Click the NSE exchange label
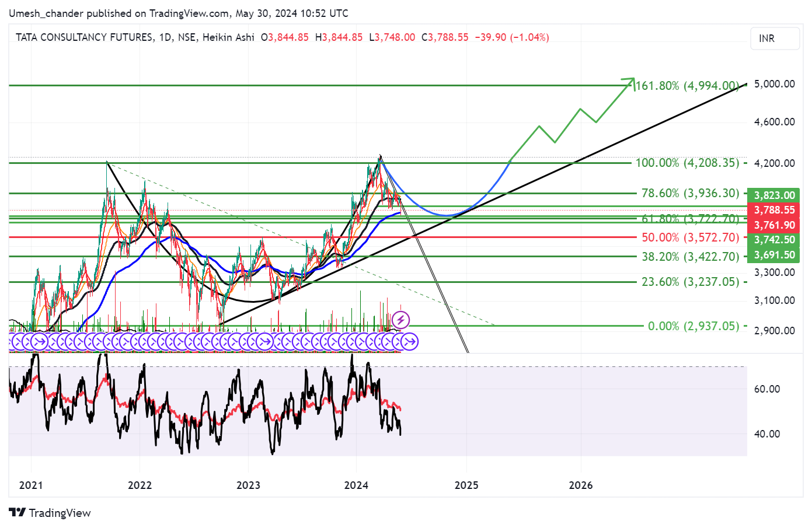The image size is (812, 528). (x=187, y=37)
